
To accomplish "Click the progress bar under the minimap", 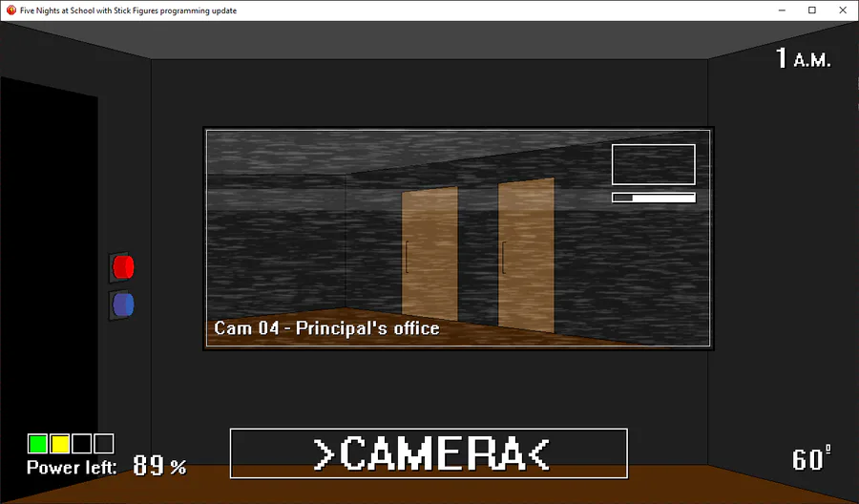I will pyautogui.click(x=654, y=198).
